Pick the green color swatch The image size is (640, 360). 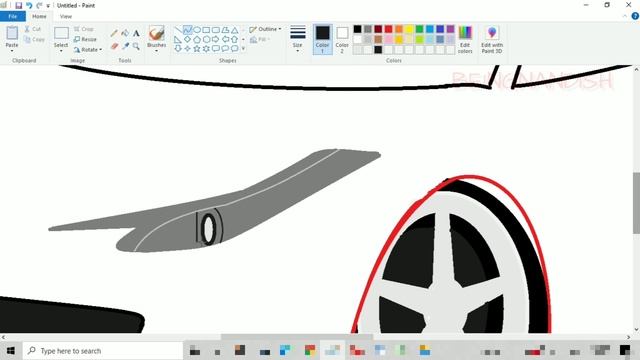click(x=419, y=29)
